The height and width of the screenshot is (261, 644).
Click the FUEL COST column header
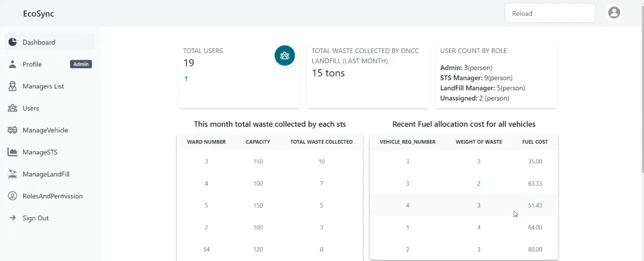(x=535, y=142)
